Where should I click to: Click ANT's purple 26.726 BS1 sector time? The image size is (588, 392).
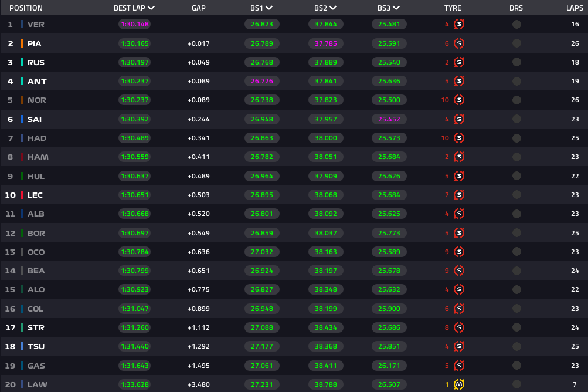(x=261, y=82)
